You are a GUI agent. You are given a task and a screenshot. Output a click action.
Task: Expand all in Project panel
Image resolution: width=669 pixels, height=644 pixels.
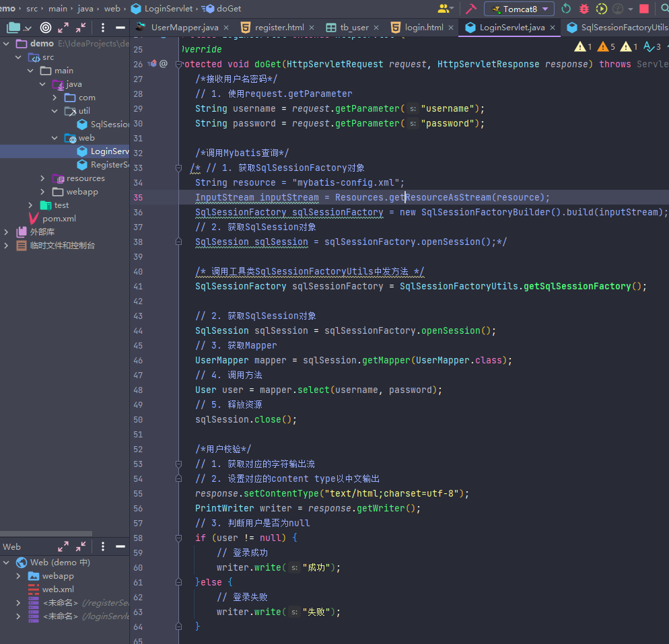click(x=63, y=28)
